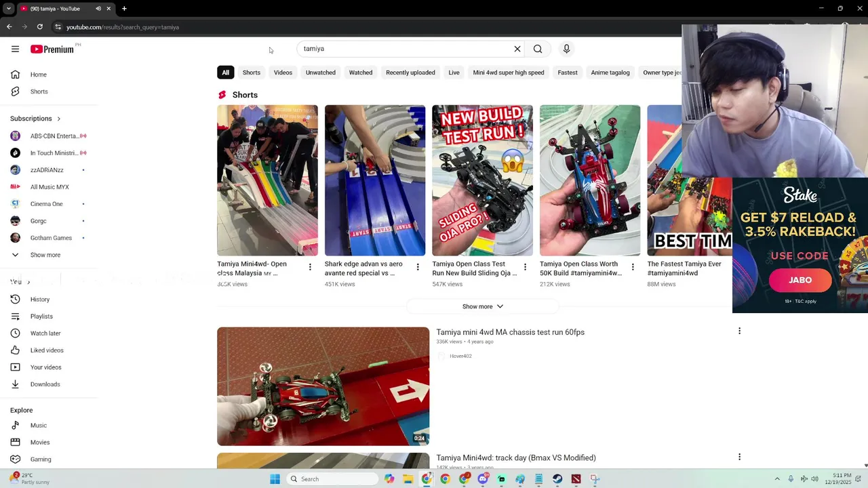Viewport: 868px width, 488px height.
Task: Click the browser address bar URL
Action: tap(123, 27)
